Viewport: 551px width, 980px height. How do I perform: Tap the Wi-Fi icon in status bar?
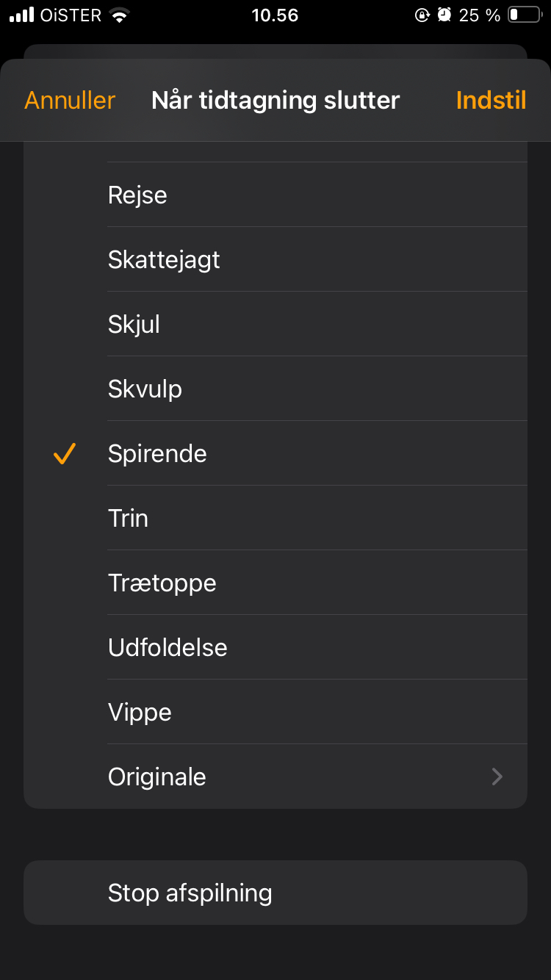tap(118, 15)
